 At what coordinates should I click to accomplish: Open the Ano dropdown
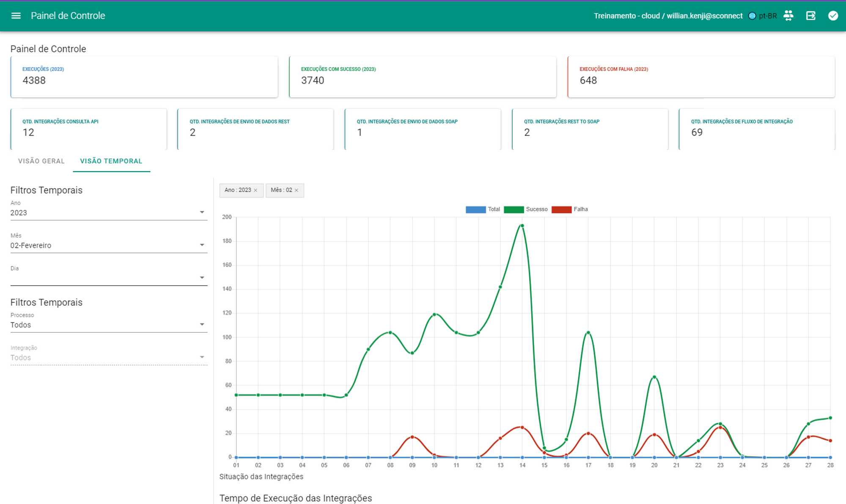109,213
